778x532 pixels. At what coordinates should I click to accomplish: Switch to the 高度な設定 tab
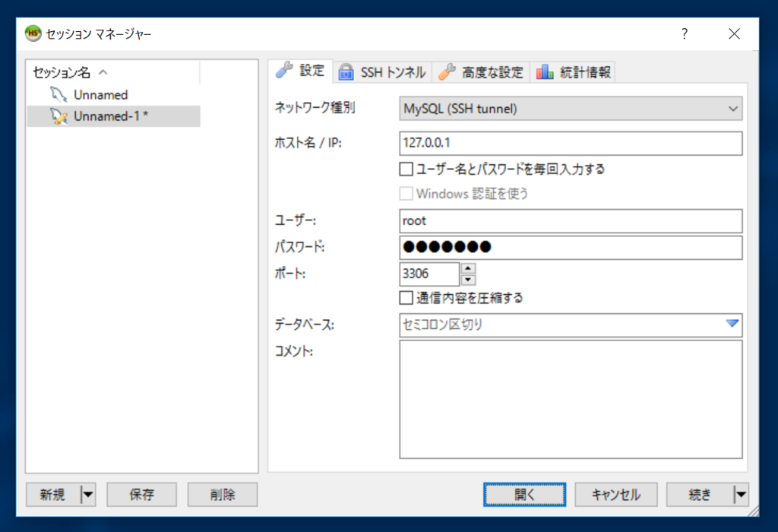coord(480,72)
